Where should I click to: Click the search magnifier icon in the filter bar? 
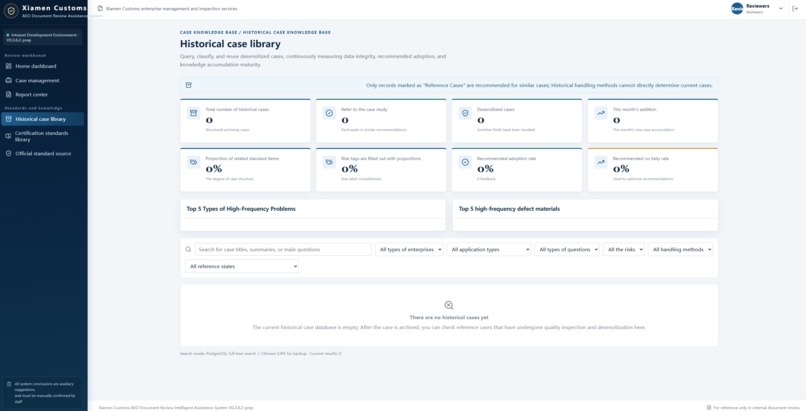point(188,250)
